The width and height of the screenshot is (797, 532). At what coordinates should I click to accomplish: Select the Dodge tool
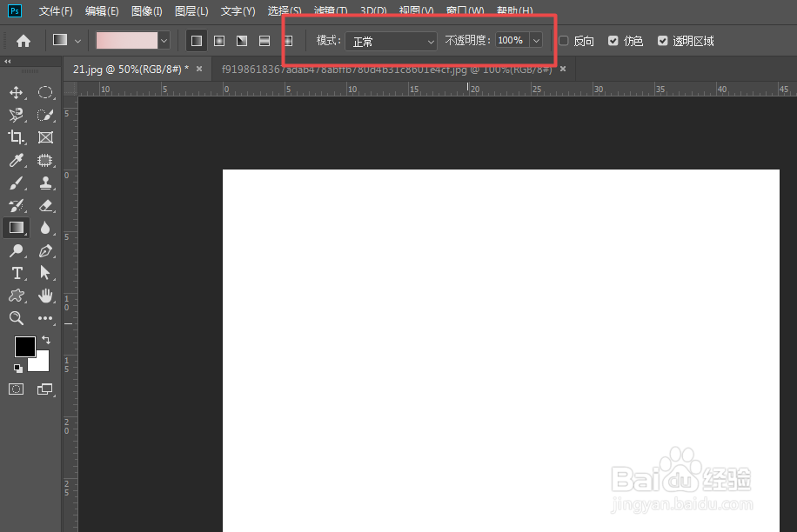point(17,250)
